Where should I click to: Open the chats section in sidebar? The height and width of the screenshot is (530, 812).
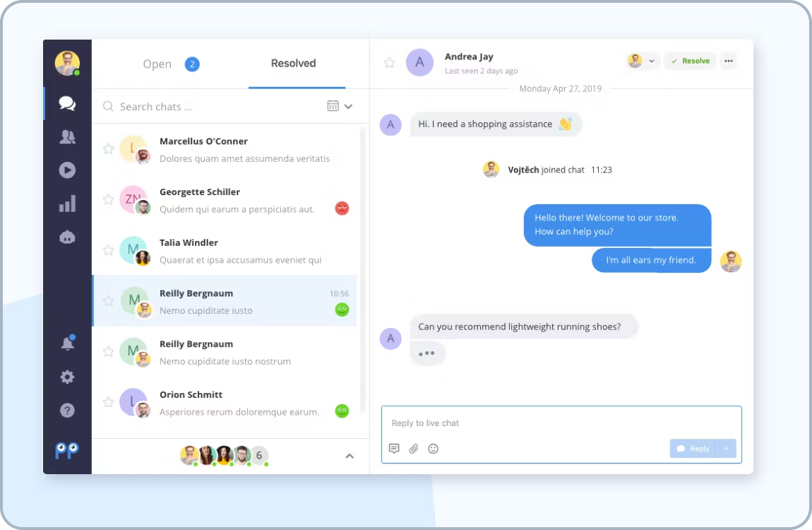pos(67,103)
